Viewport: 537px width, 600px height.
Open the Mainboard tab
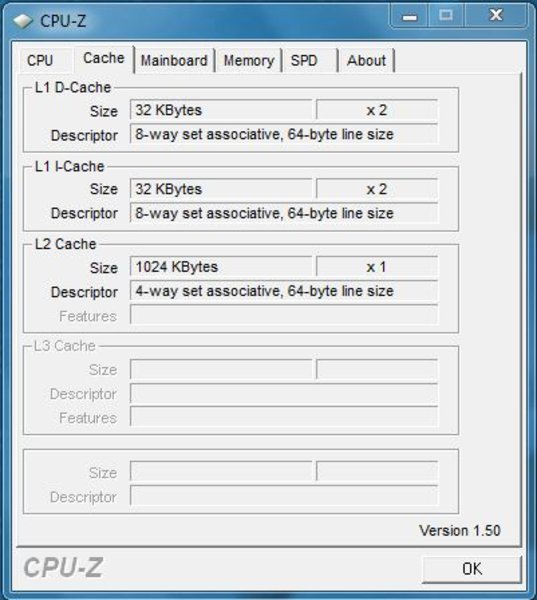pyautogui.click(x=174, y=60)
